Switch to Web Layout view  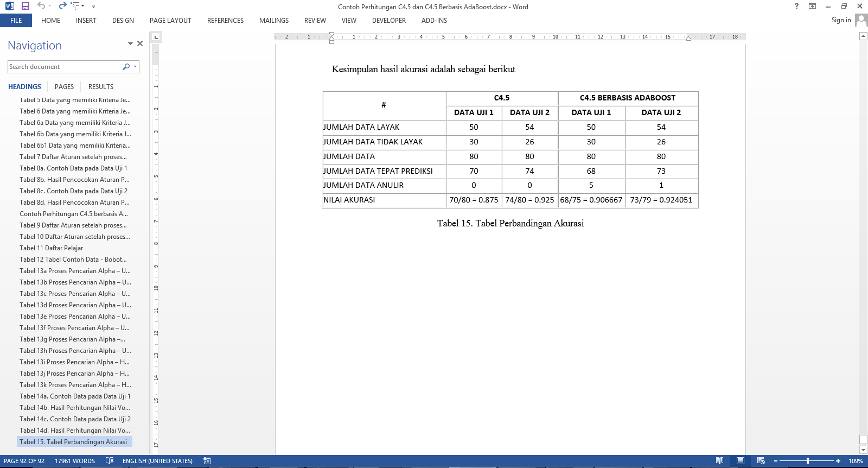[761, 461]
